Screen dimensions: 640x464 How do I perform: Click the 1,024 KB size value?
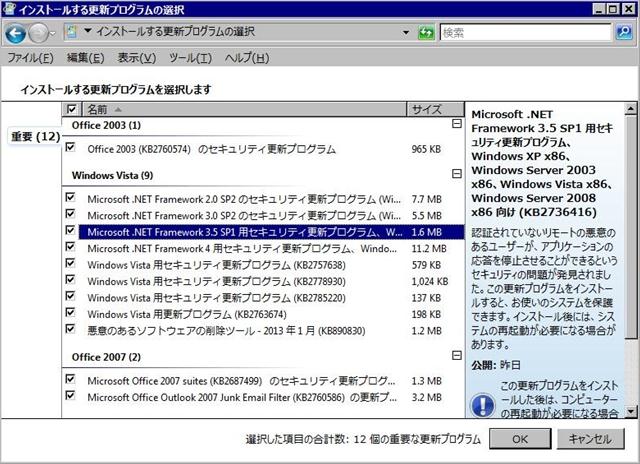tap(430, 281)
